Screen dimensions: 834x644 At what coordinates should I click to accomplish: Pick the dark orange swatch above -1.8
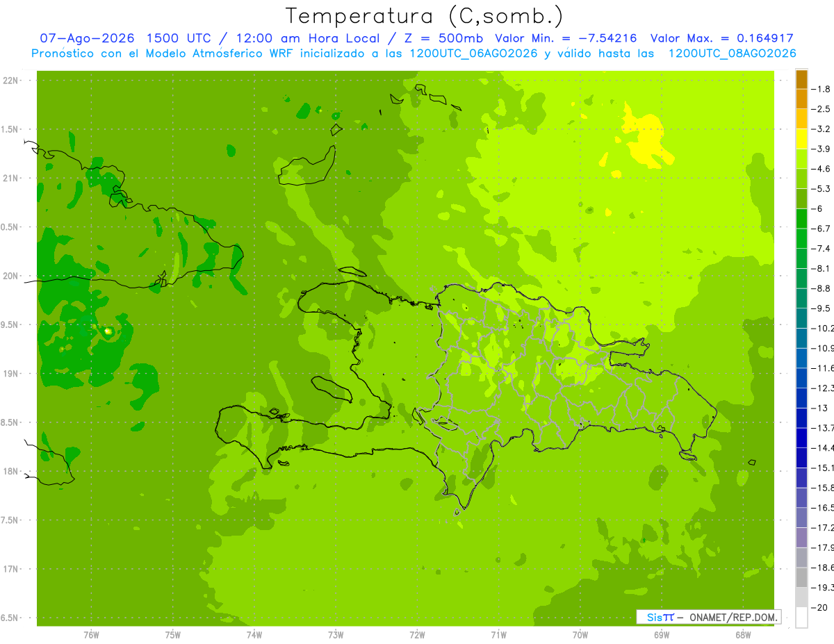click(x=801, y=79)
